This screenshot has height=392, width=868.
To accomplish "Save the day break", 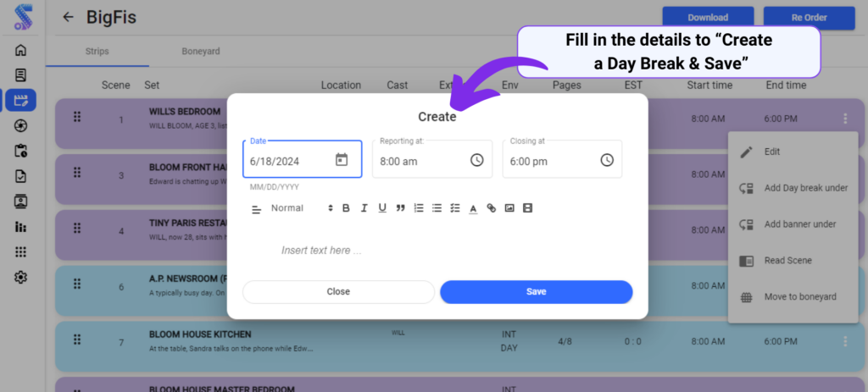I will [x=536, y=292].
